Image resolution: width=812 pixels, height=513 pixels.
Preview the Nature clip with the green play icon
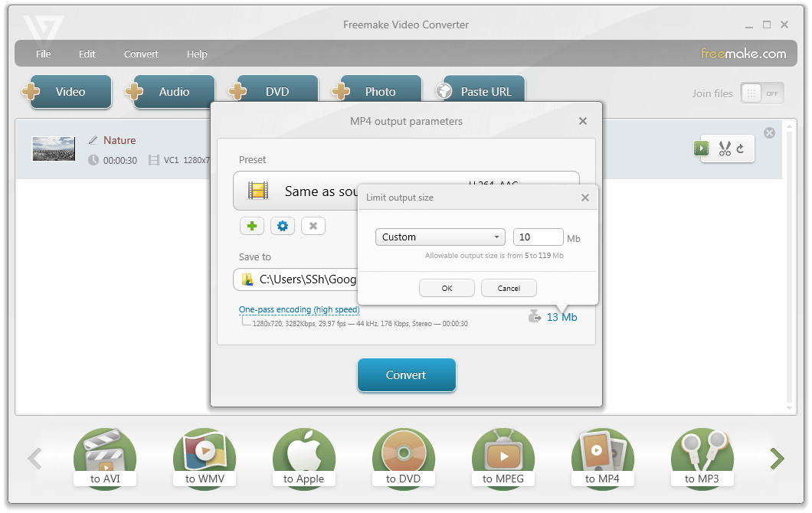point(701,149)
